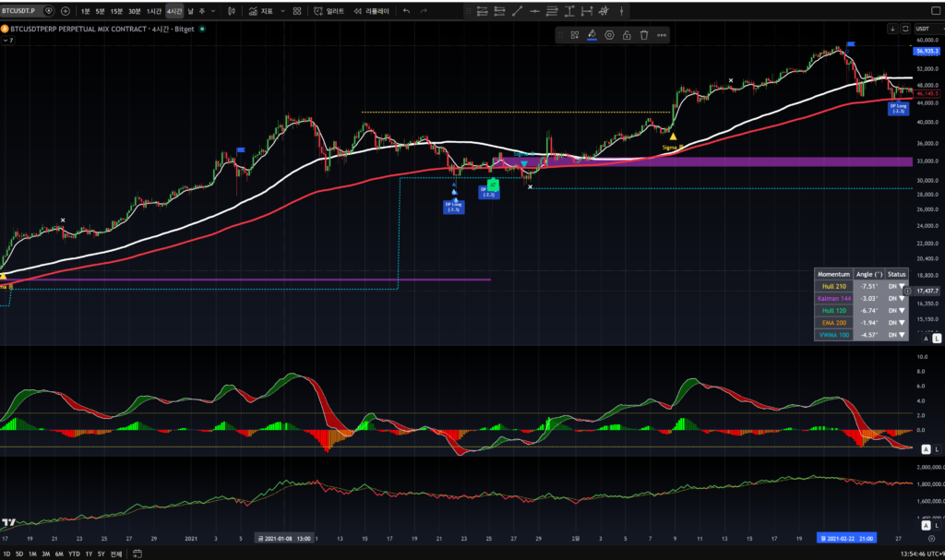
Task: Toggle 'A' auto scale on oscillator pane
Action: (926, 448)
